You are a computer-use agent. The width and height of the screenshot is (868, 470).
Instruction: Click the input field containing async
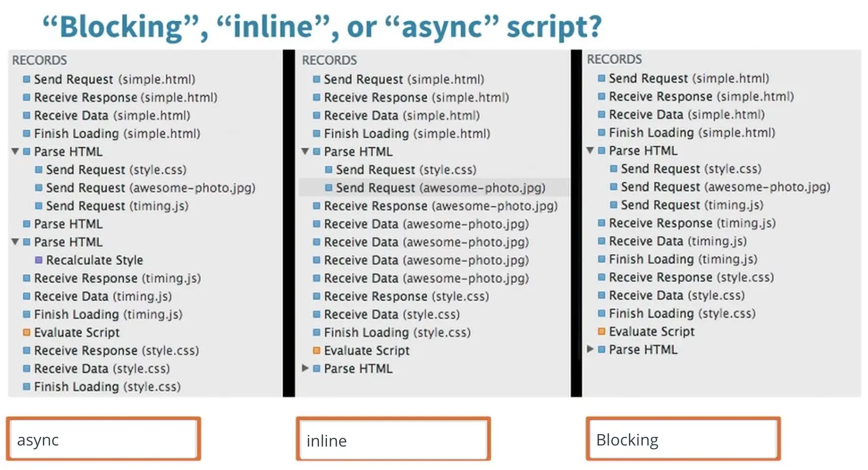(x=103, y=439)
